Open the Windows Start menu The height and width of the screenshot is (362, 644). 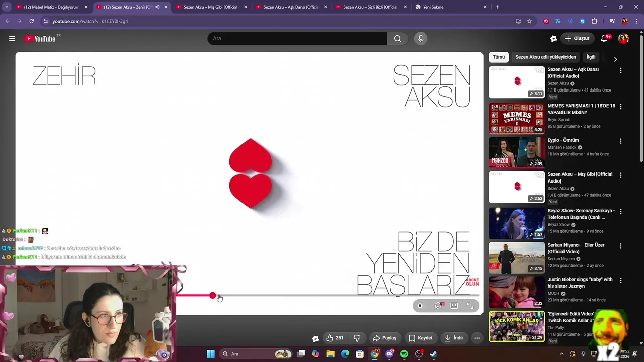pyautogui.click(x=211, y=354)
